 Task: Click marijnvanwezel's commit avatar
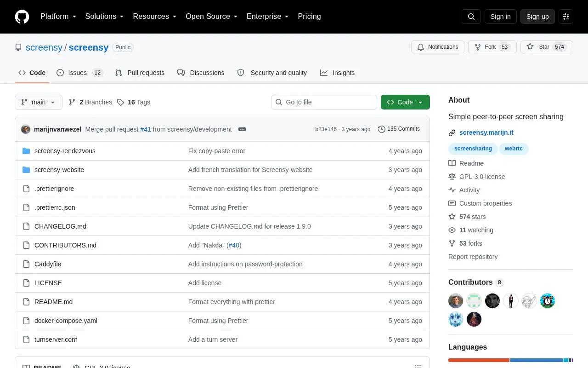coord(26,129)
